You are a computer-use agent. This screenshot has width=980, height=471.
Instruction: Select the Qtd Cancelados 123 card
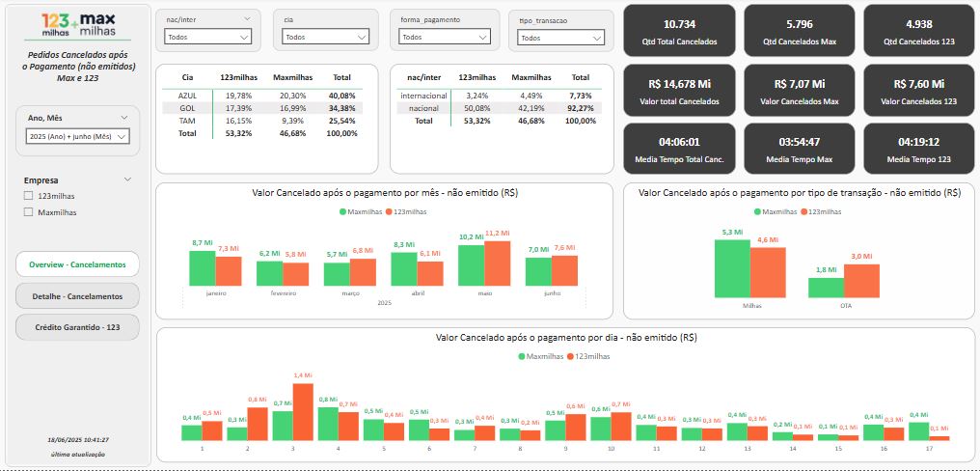tap(919, 31)
